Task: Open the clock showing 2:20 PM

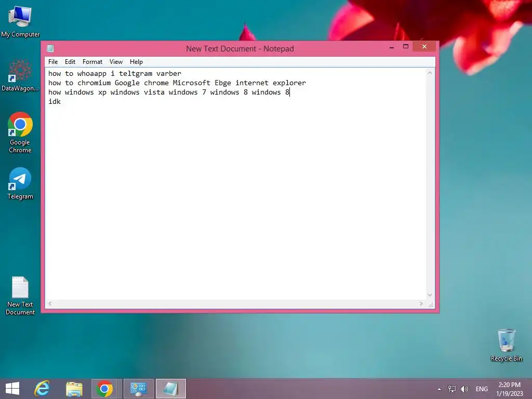Action: point(509,389)
